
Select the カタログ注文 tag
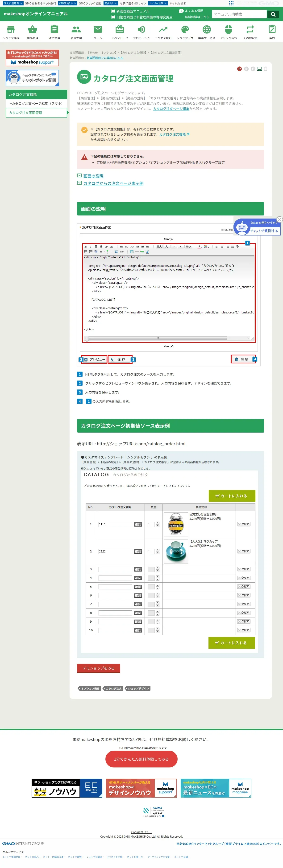113,688
